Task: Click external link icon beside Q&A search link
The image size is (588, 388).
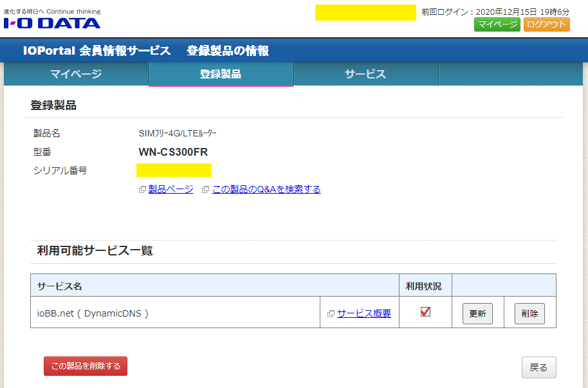Action: 205,190
